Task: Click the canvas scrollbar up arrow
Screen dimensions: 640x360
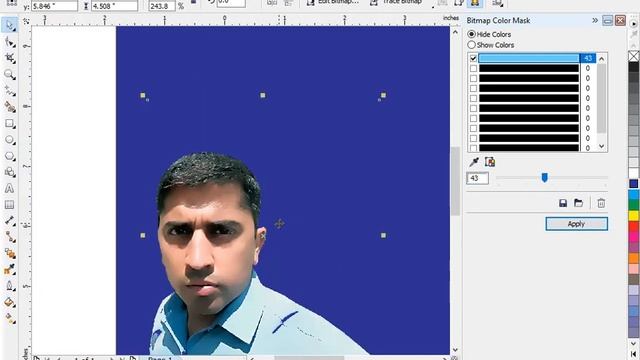Action: 455,32
